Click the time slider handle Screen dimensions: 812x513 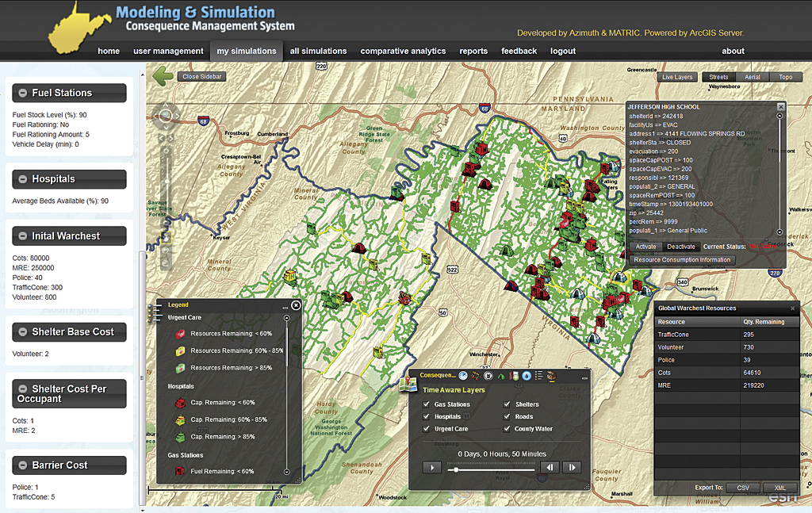[x=456, y=469]
